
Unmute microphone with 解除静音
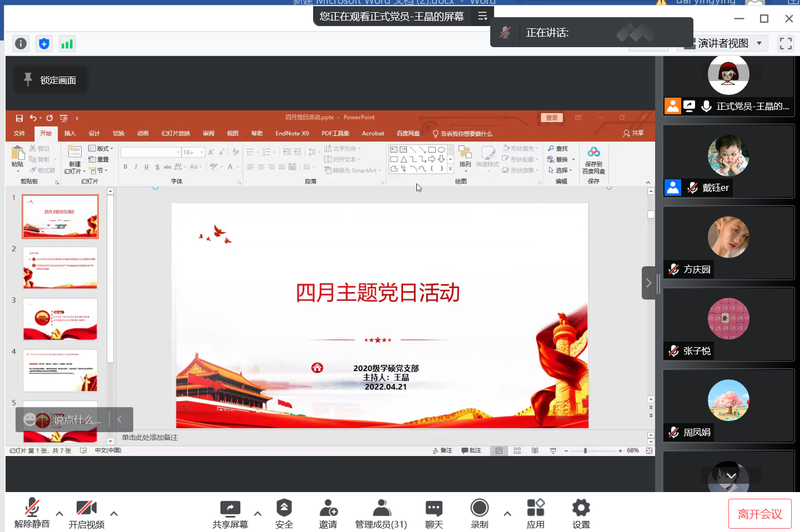[x=32, y=514]
